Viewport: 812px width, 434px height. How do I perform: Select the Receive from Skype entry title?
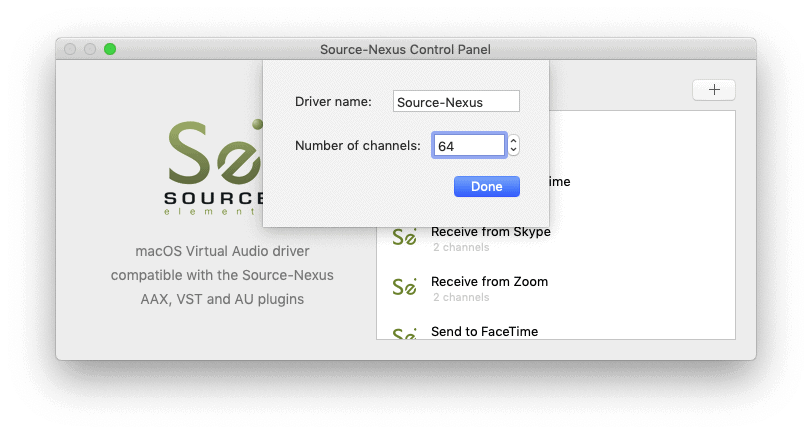490,232
